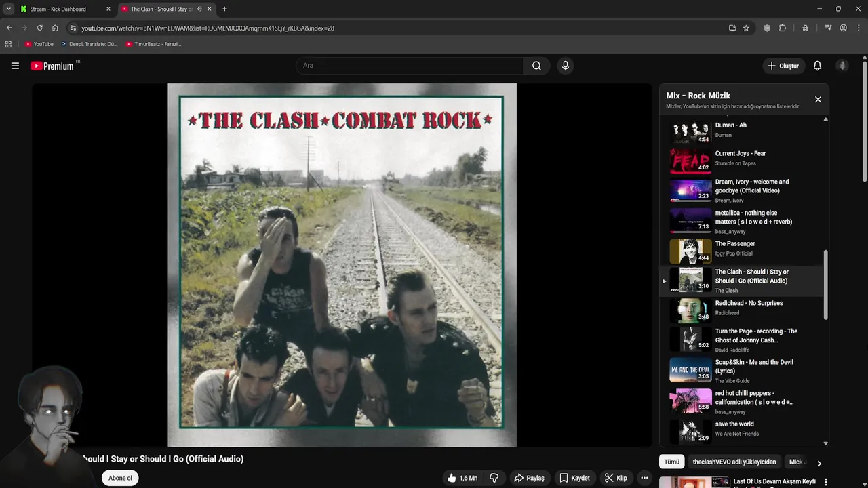Play Dream, Ivory - welcome and goodbye
Image resolution: width=868 pixels, height=488 pixels.
743,190
